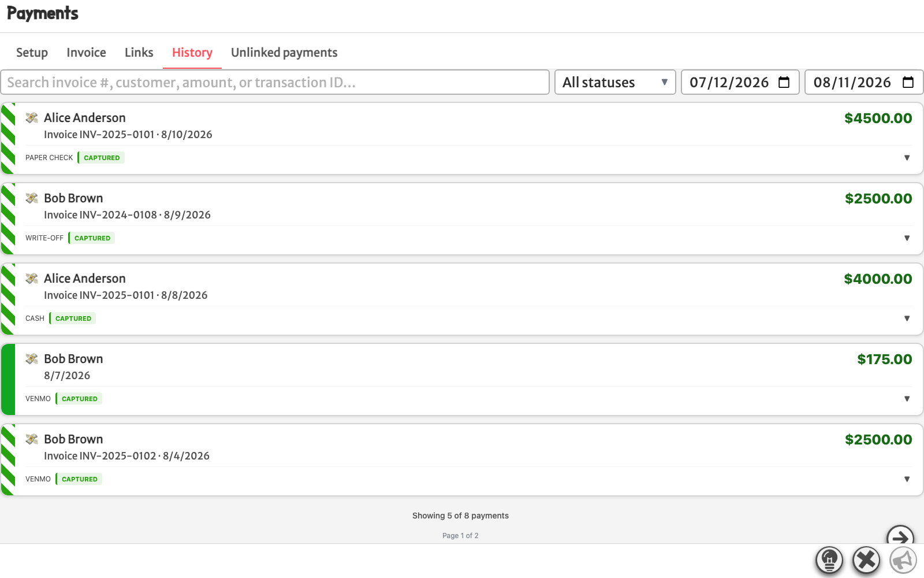
Task: Select the History tab
Action: tap(192, 53)
